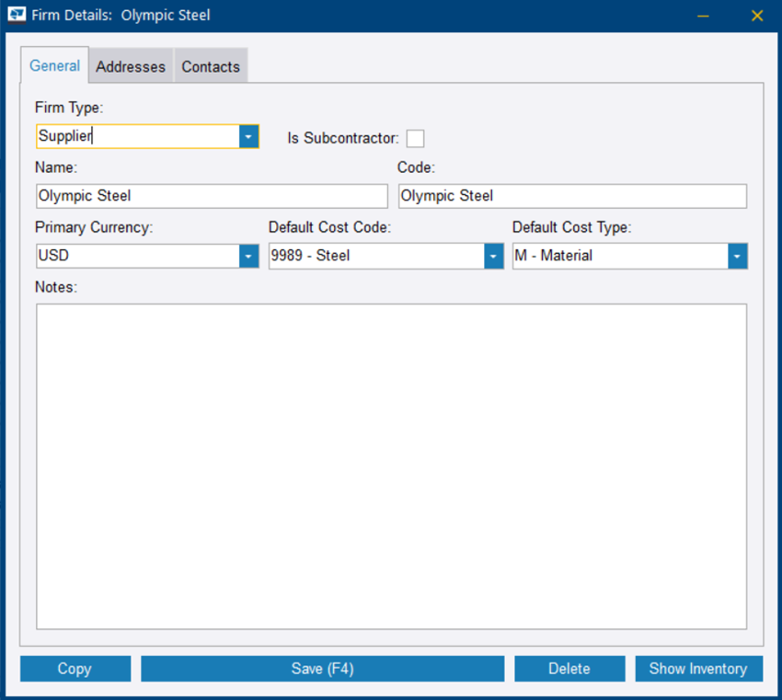Viewport: 782px width, 700px height.
Task: Toggle the Is Subcontractor checkbox
Action: point(416,138)
